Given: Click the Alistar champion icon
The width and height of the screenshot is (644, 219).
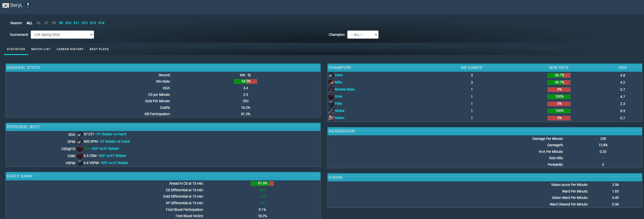Looking at the screenshot, I should pyautogui.click(x=331, y=111).
